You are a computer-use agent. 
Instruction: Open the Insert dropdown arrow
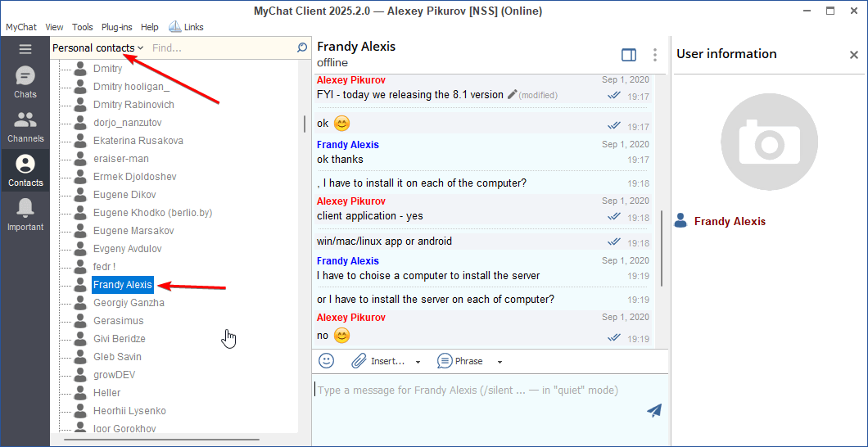pyautogui.click(x=418, y=362)
